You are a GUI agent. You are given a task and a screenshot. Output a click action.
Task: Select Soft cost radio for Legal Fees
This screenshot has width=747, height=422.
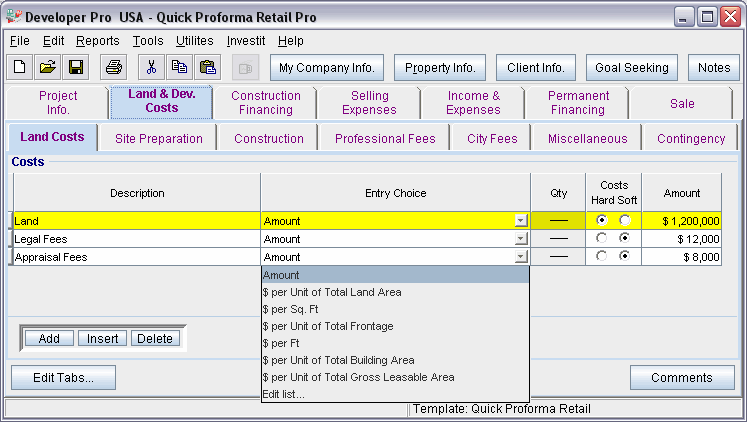[625, 238]
